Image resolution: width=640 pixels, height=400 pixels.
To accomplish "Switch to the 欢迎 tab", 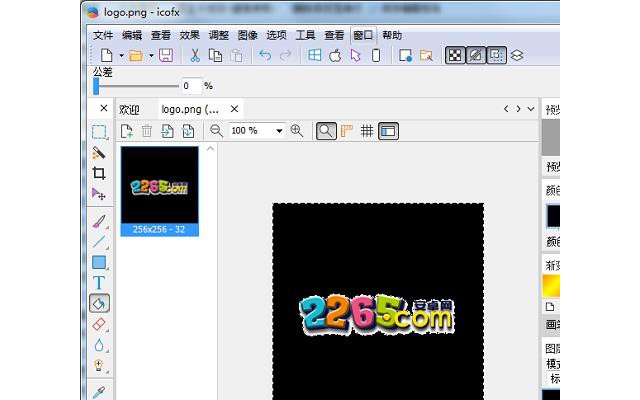I will 129,109.
